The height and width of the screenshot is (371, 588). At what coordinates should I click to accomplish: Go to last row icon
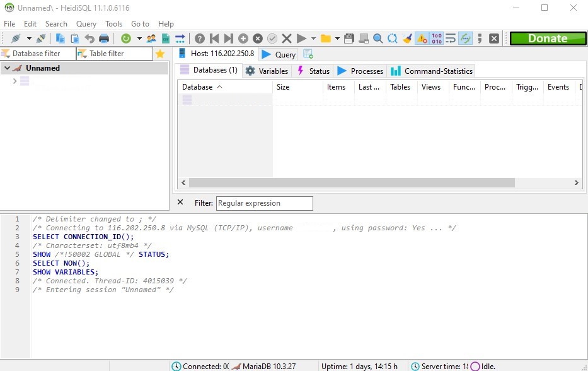tap(228, 38)
